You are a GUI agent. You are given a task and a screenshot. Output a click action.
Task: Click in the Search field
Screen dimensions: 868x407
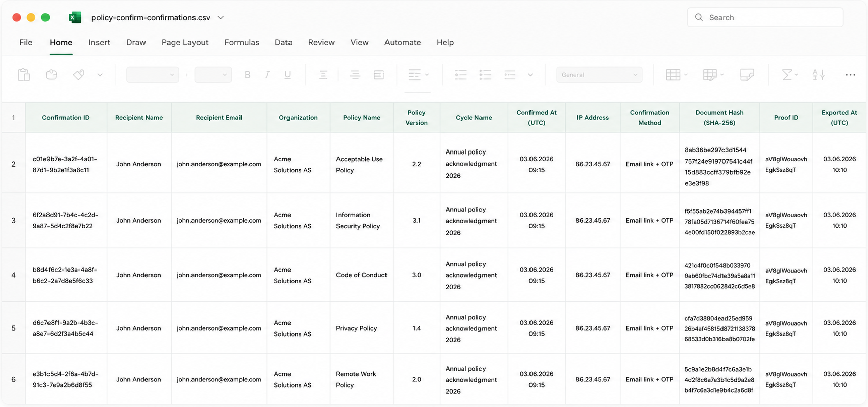point(765,17)
